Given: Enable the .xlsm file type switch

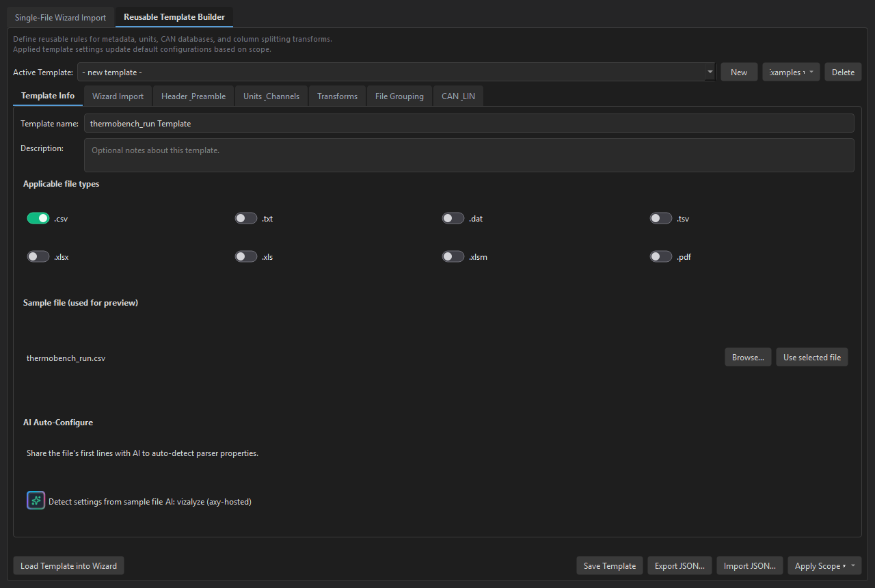Looking at the screenshot, I should click(x=453, y=256).
